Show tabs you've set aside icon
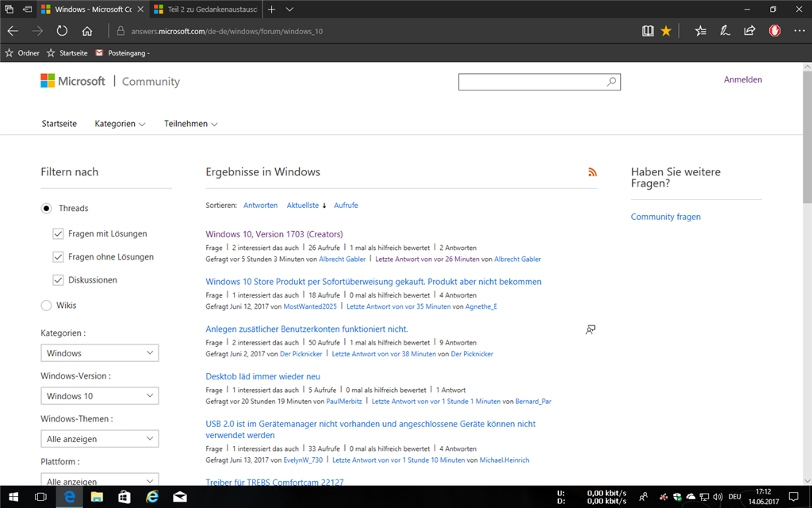Viewport: 812px width, 508px height. click(x=9, y=10)
